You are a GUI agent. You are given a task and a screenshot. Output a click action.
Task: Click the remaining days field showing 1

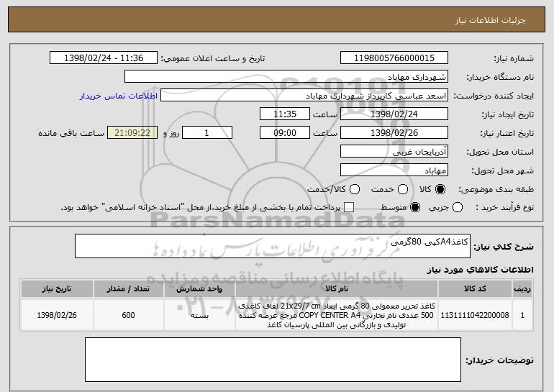[x=207, y=133]
